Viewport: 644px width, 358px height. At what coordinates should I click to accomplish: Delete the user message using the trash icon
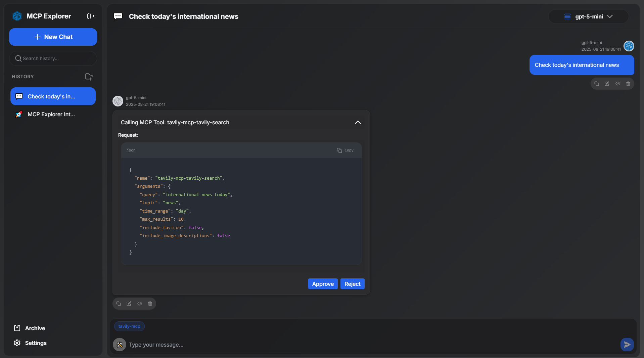[628, 84]
